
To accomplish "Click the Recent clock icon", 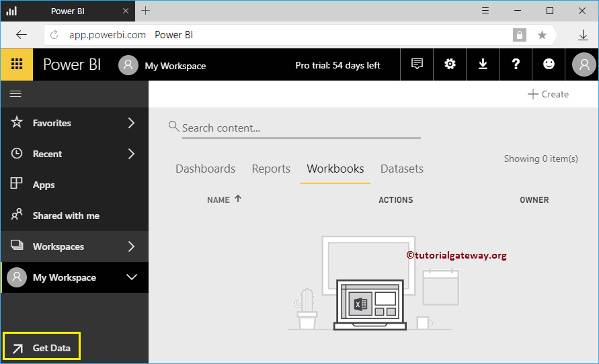I will 16,153.
